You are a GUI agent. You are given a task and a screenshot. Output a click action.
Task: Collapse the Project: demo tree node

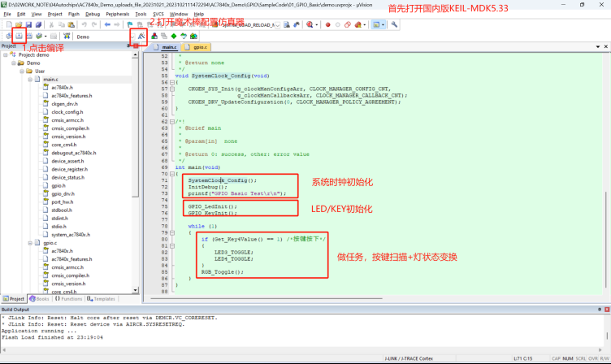click(6, 55)
